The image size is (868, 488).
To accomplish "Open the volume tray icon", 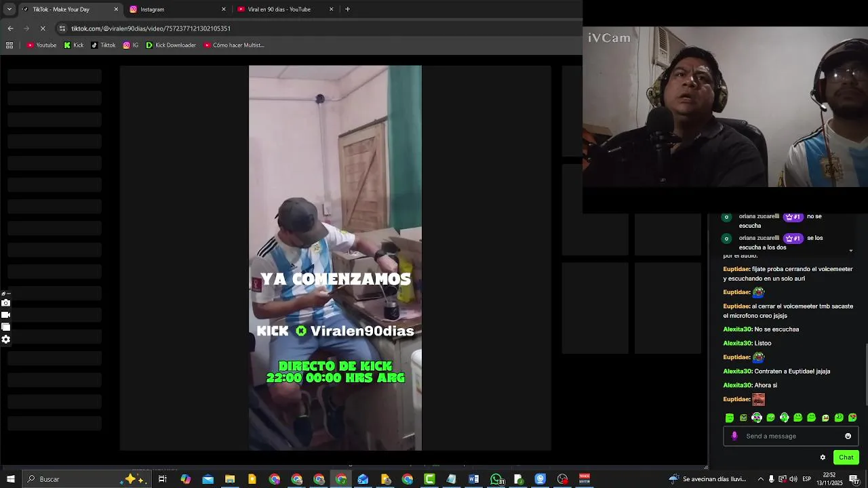I will (793, 479).
